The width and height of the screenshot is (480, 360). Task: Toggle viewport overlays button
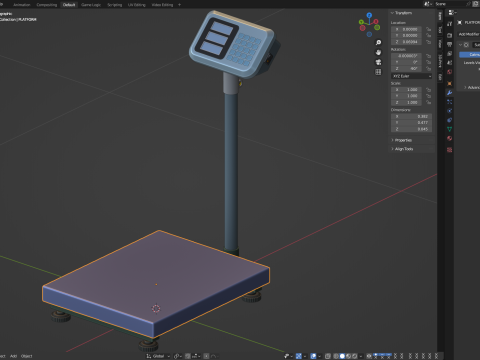pyautogui.click(x=313, y=356)
